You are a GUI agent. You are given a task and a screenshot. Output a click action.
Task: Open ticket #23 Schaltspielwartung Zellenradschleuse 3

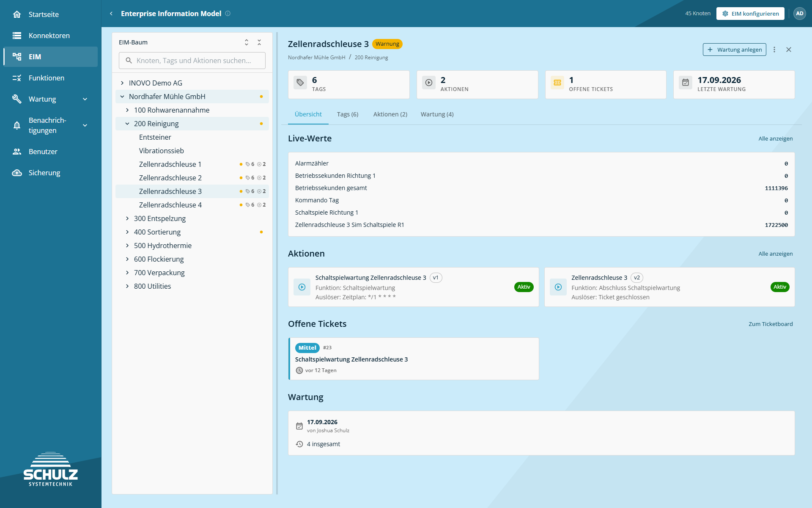pos(414,359)
